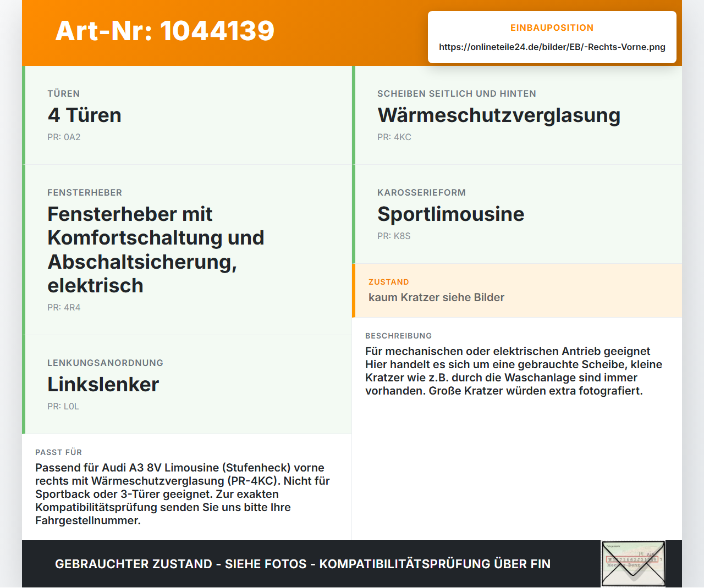
Task: Select the 'PR: 4KC' code
Action: point(394,137)
